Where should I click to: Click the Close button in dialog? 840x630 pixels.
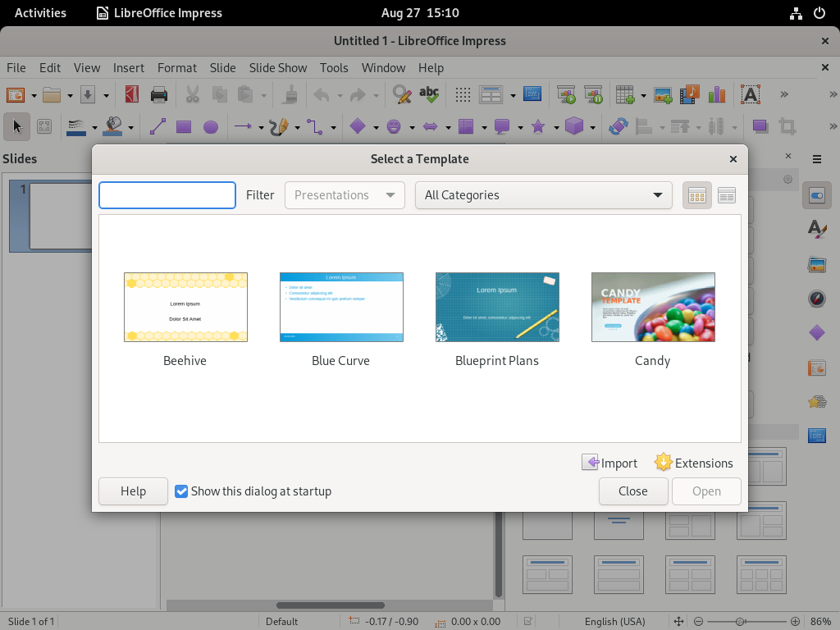633,491
